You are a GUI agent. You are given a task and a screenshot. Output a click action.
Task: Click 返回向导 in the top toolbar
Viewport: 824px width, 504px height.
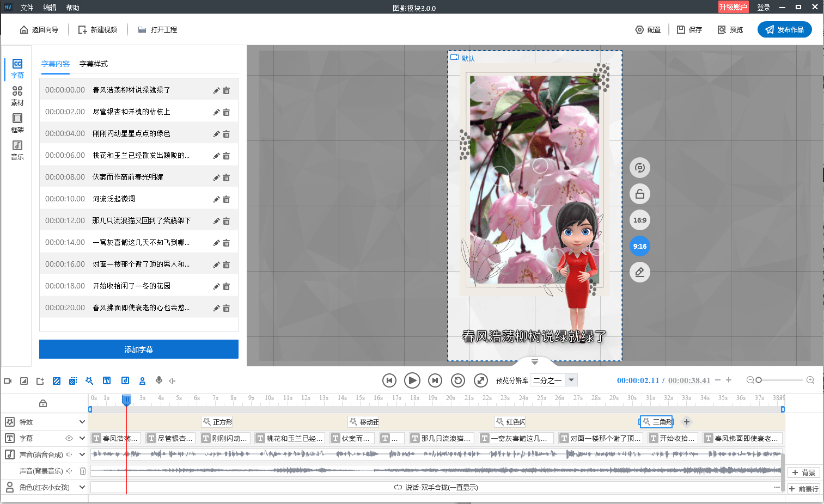coord(39,29)
